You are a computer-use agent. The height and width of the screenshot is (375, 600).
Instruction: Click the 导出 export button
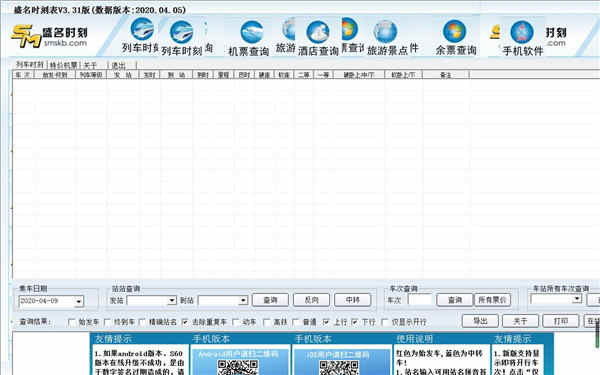pyautogui.click(x=480, y=321)
